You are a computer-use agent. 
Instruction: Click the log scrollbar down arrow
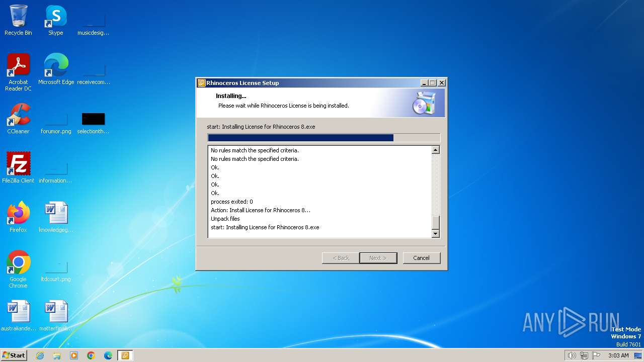pos(436,233)
